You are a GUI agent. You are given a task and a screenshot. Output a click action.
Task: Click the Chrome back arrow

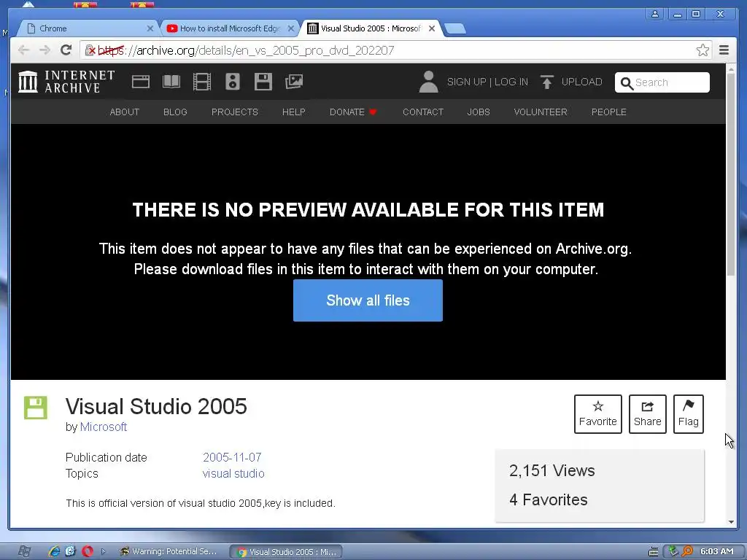(x=24, y=50)
